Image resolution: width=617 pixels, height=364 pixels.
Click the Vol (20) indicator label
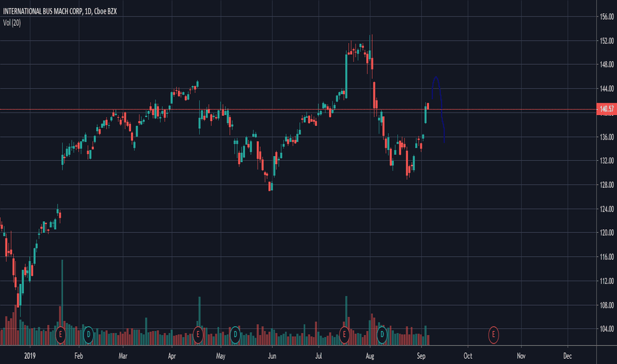12,23
